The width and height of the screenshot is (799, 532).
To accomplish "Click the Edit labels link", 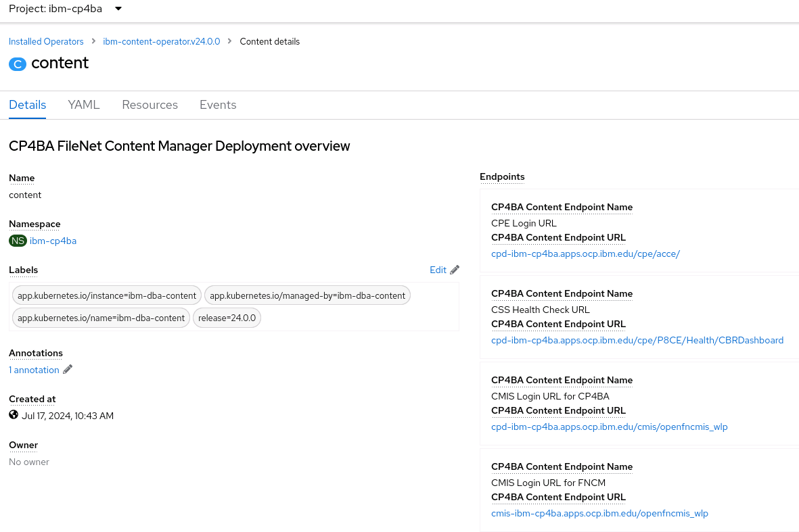I will coord(438,270).
